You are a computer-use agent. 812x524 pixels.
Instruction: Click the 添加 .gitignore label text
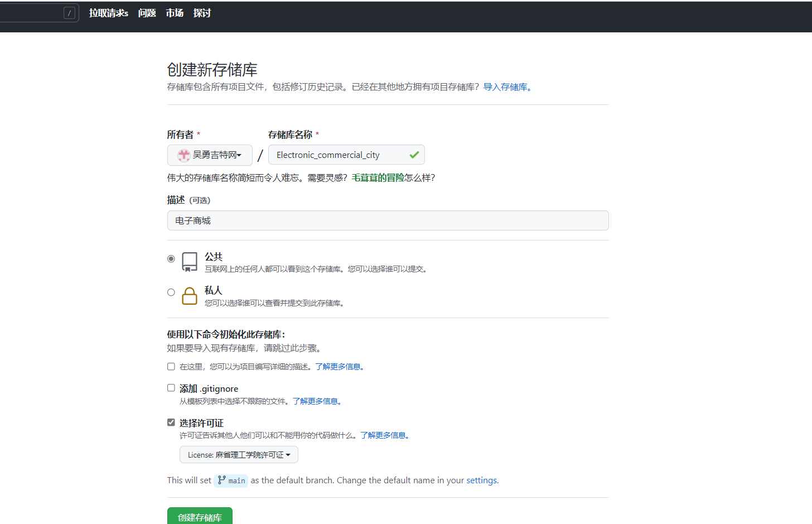(209, 388)
